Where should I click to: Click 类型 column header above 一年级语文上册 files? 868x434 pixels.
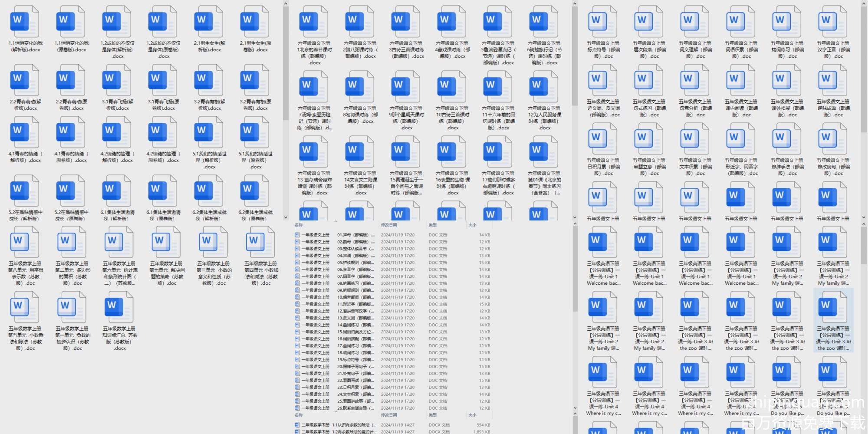(433, 225)
